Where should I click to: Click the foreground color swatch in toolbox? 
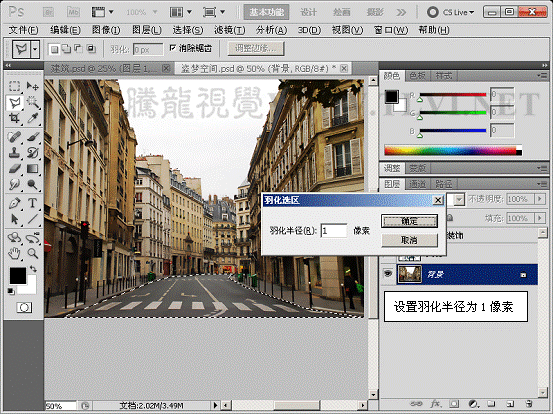pyautogui.click(x=18, y=276)
